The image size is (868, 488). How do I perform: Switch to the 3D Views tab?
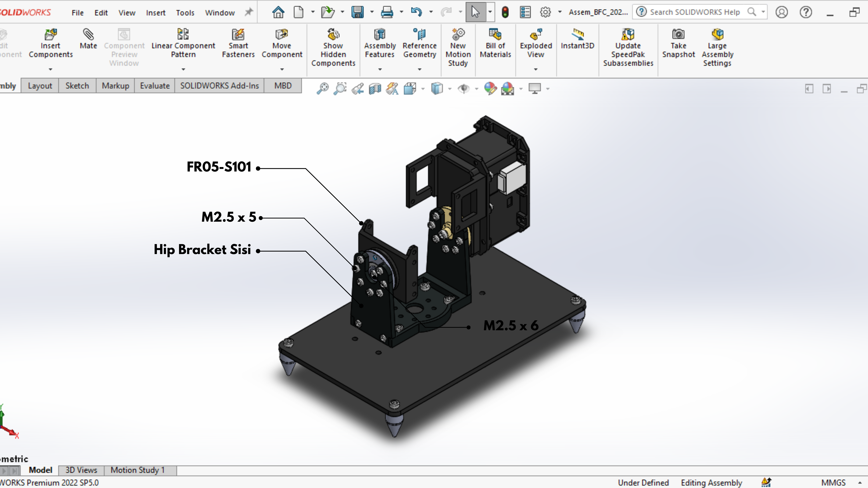coord(81,470)
